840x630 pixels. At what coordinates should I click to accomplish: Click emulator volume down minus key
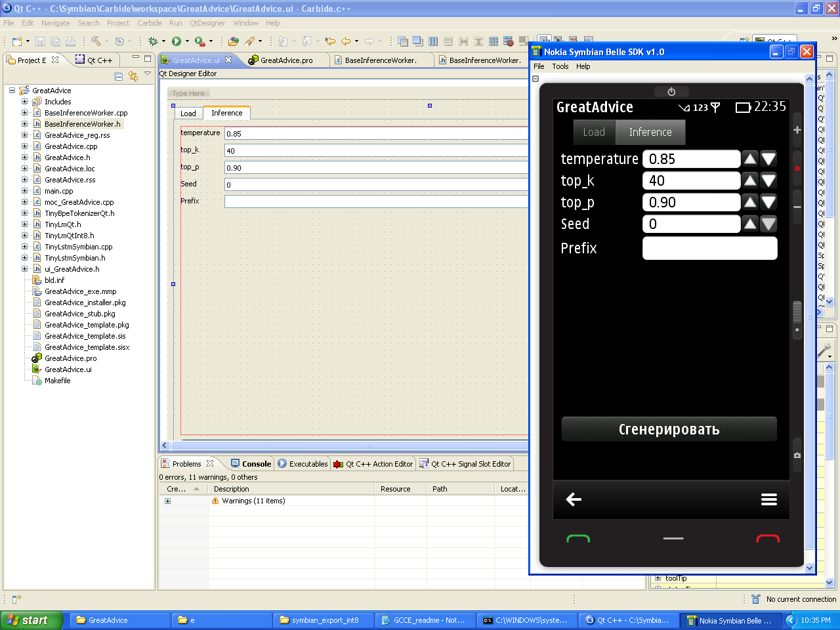(797, 207)
